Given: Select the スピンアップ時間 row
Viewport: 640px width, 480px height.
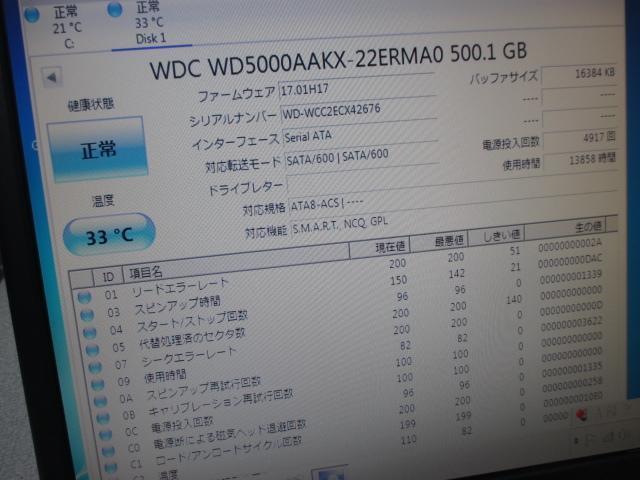Looking at the screenshot, I should [x=341, y=288].
